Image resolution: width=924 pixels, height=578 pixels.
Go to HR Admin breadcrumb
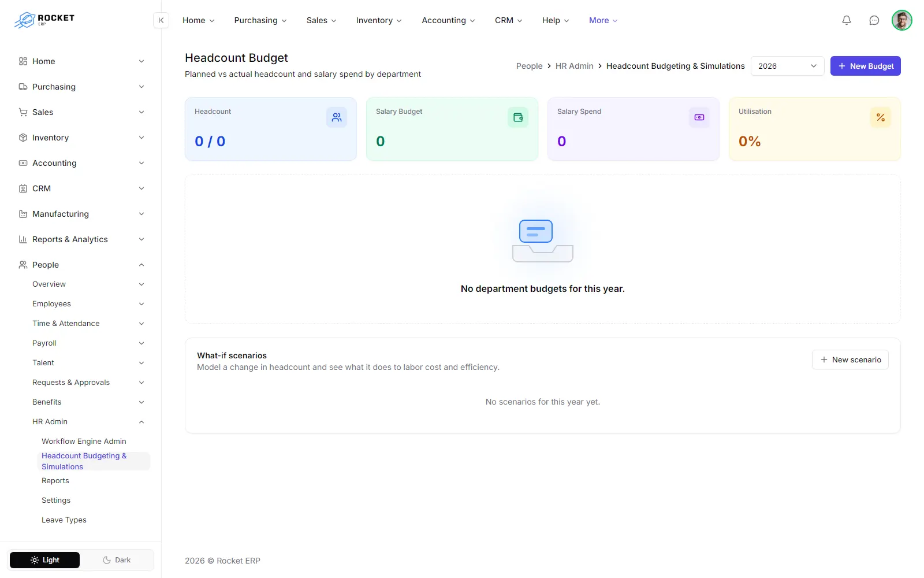[x=574, y=66]
